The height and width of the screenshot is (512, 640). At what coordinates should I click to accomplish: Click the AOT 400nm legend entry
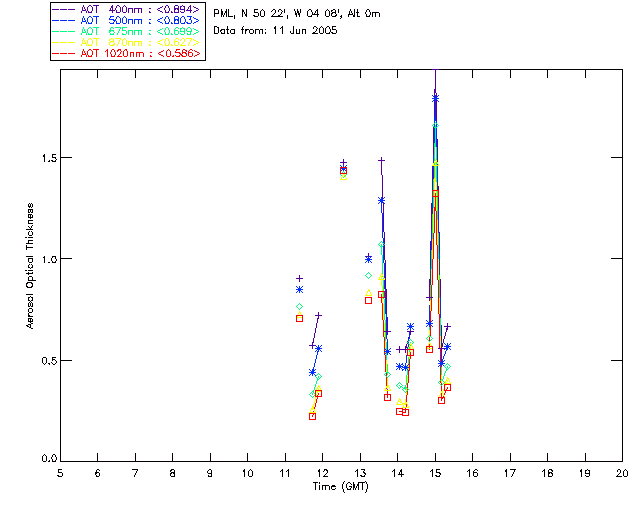click(127, 9)
